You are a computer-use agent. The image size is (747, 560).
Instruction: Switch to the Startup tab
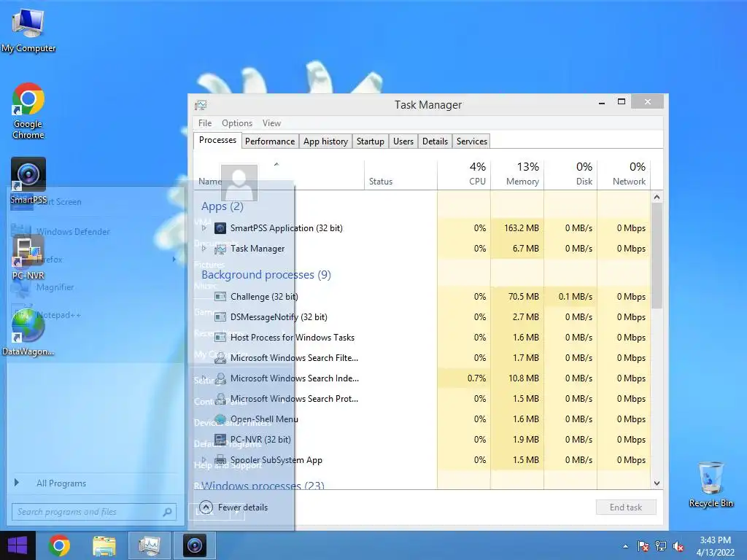370,141
